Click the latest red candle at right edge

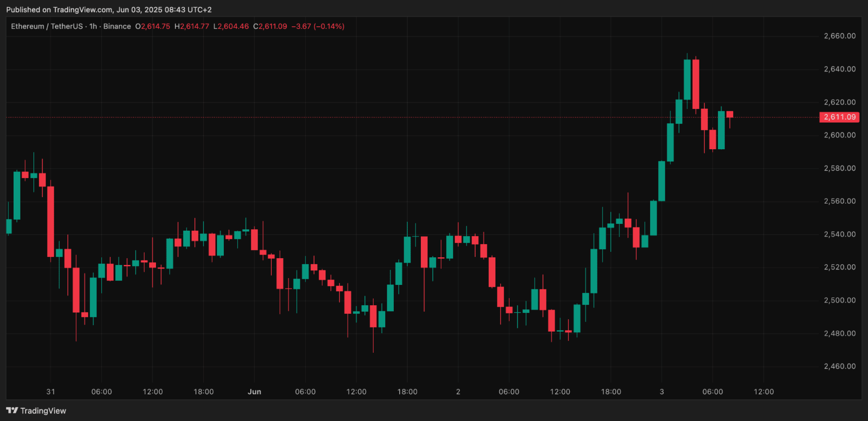(730, 114)
